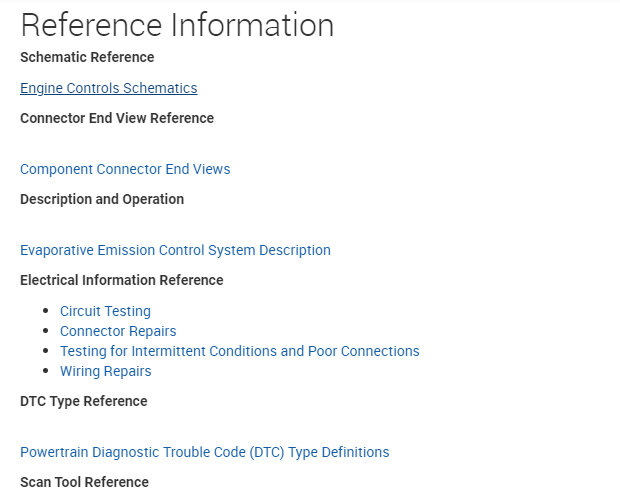Viewport: 620px width, 504px height.
Task: Click the bullet beside Wiring Repairs
Action: pos(47,371)
